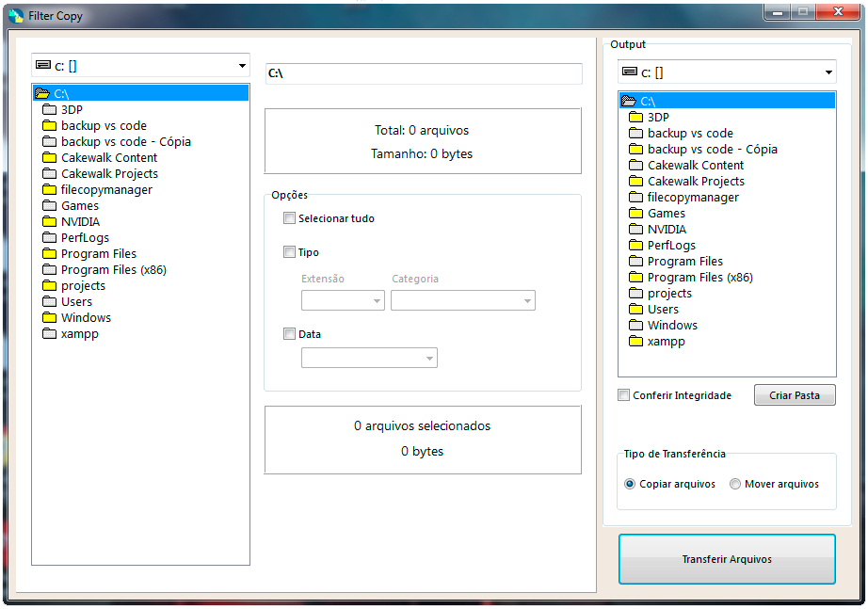Click the Transferir Arquivos button
The width and height of the screenshot is (868, 609).
(x=727, y=559)
